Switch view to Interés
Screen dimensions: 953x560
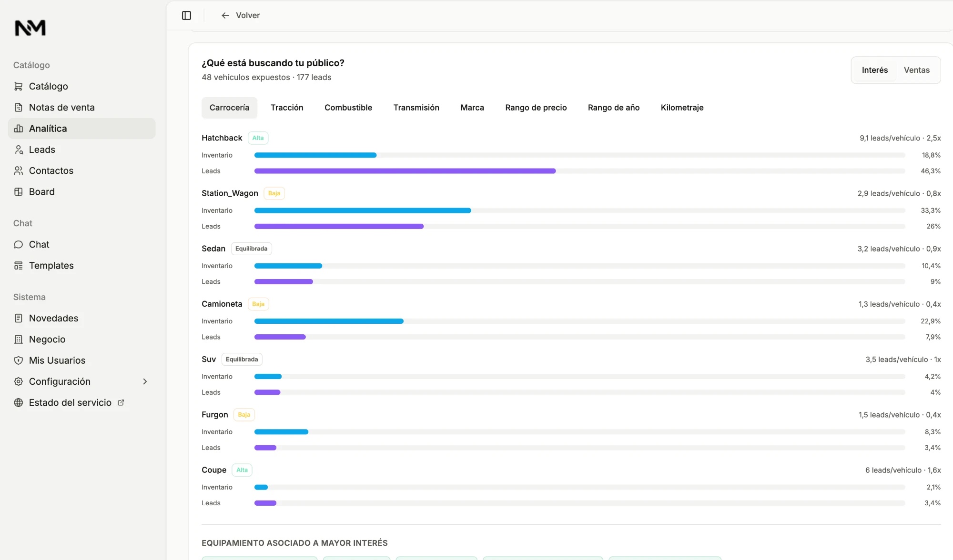[875, 70]
